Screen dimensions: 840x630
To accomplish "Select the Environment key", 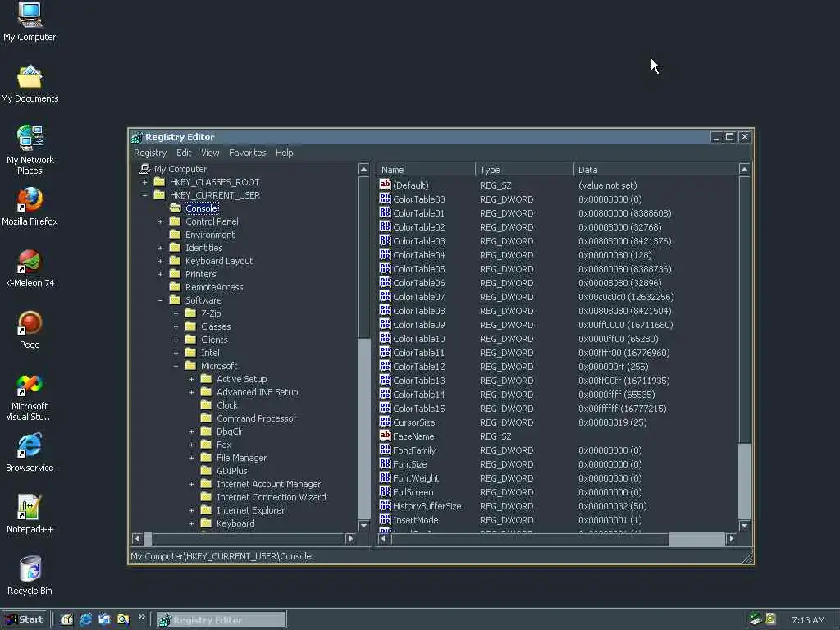I will pos(210,235).
